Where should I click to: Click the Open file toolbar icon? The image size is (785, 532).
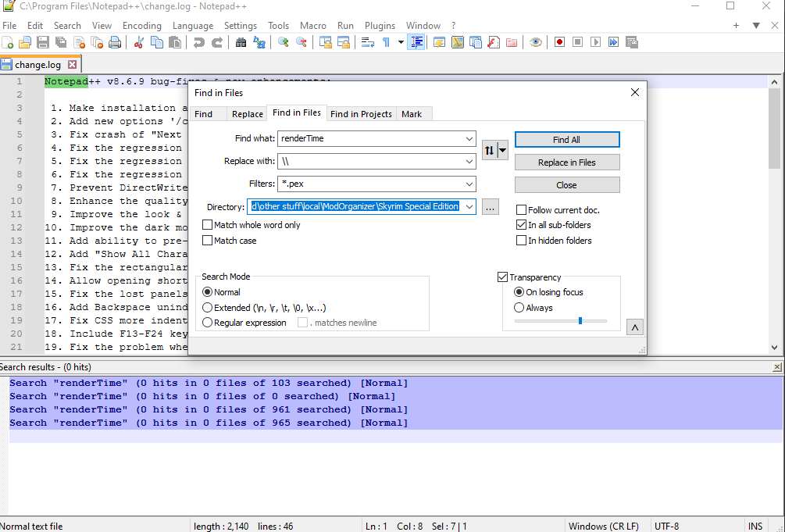(25, 43)
